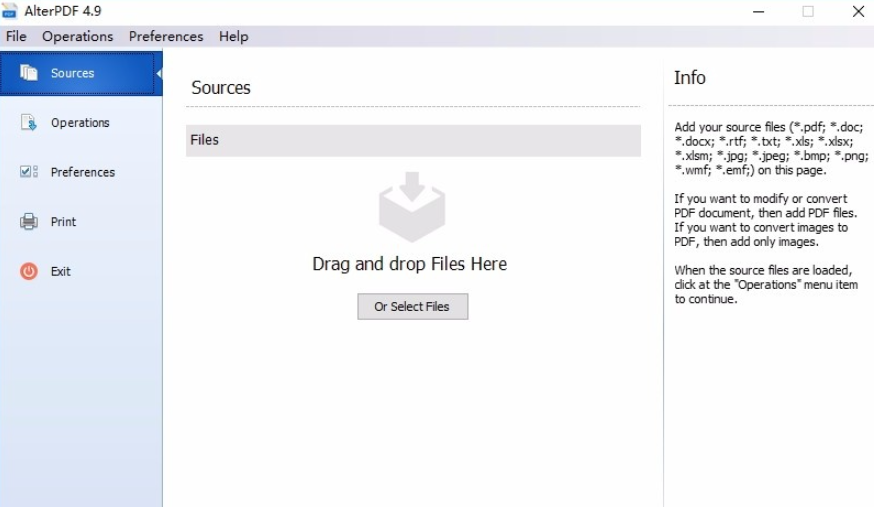Click the Print printer icon in sidebar

click(28, 222)
